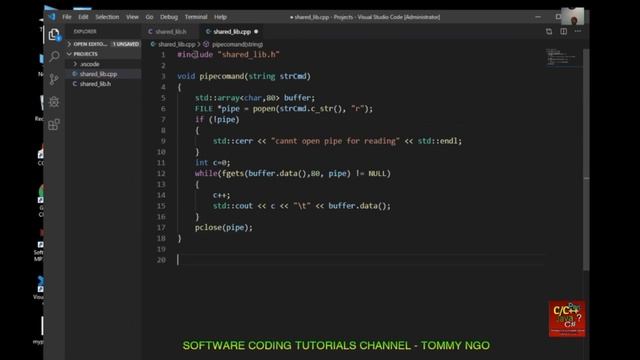Collapse the Projects folder section
This screenshot has width=640, height=360.
[x=85, y=54]
